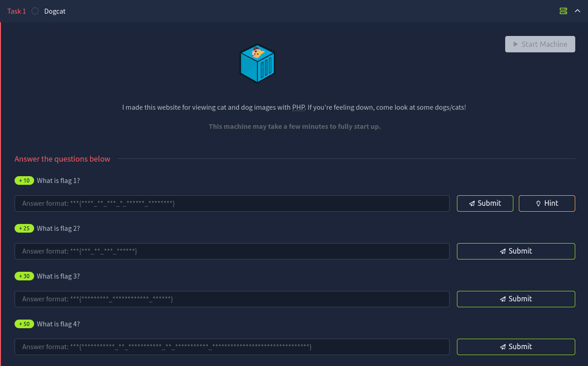This screenshot has height=366, width=588.
Task: Focus the flag 3 answer field
Action: click(x=232, y=299)
